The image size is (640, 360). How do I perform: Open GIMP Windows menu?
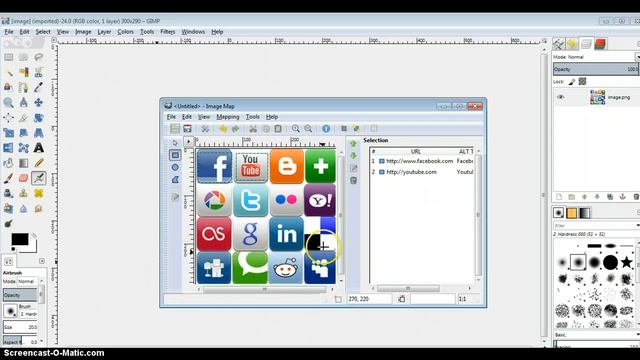pyautogui.click(x=193, y=31)
